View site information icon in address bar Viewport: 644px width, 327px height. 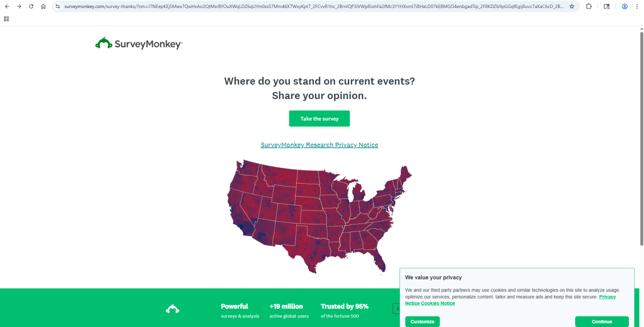pyautogui.click(x=57, y=7)
